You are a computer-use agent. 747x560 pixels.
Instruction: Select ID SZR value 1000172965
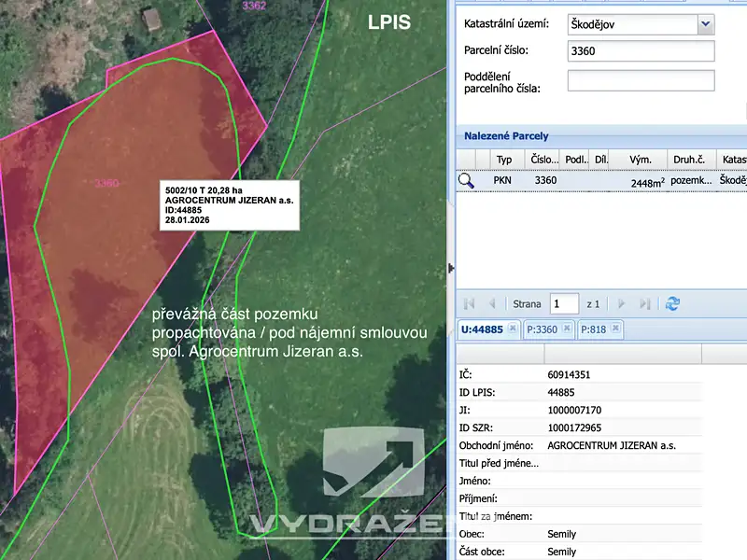[574, 427]
